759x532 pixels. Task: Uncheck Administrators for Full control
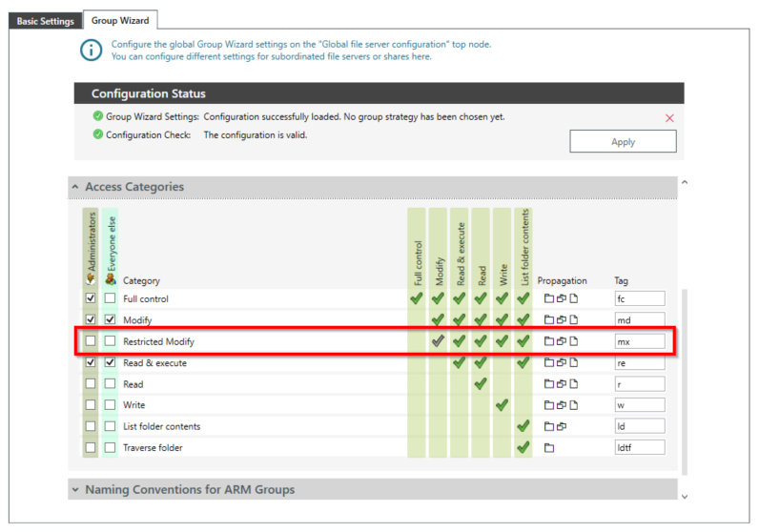91,299
